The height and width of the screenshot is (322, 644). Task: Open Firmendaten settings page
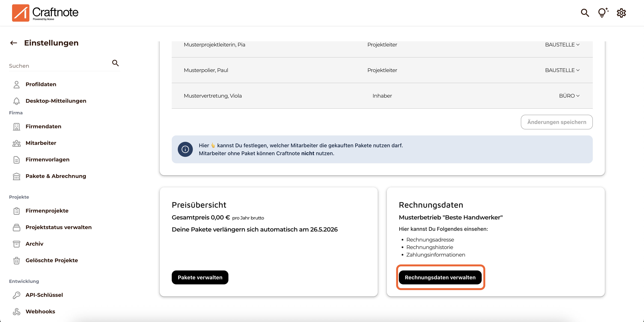[x=43, y=126]
